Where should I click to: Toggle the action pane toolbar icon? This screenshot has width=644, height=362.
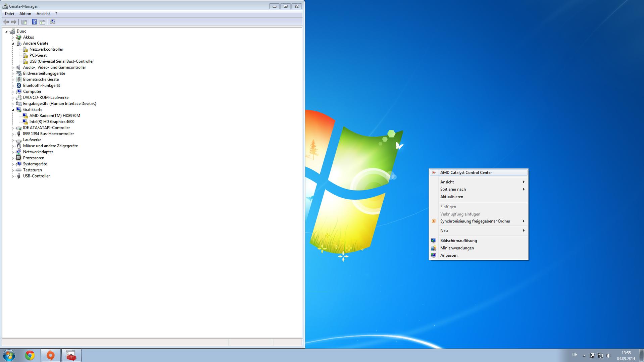click(x=42, y=22)
